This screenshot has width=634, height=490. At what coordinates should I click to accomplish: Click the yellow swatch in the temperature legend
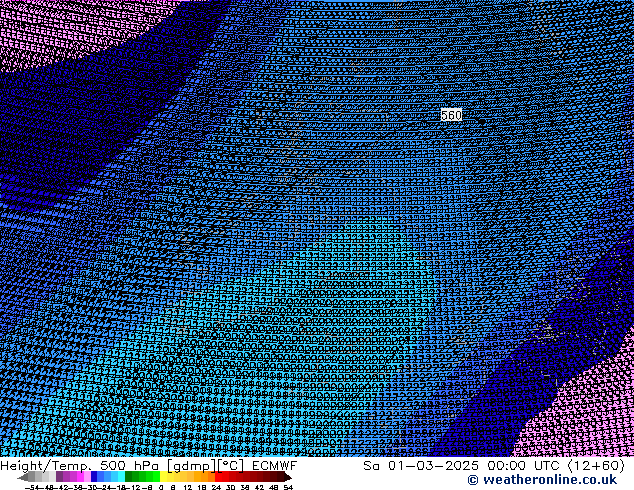click(x=163, y=477)
